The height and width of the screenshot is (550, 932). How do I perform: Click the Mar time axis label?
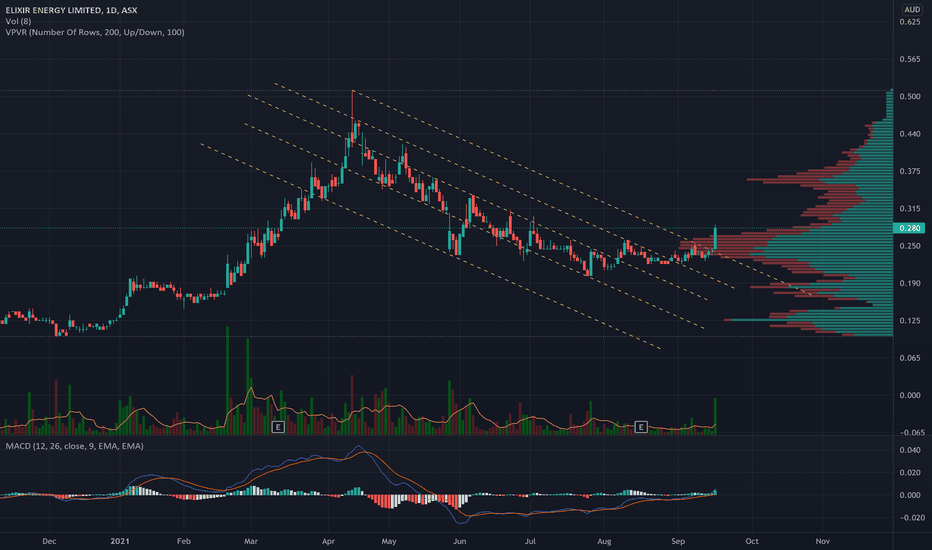point(251,541)
